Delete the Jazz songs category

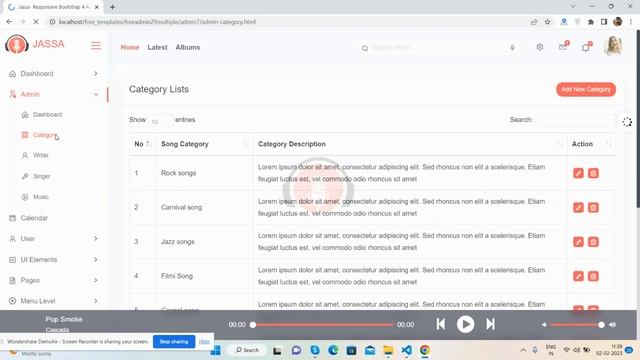(x=593, y=242)
